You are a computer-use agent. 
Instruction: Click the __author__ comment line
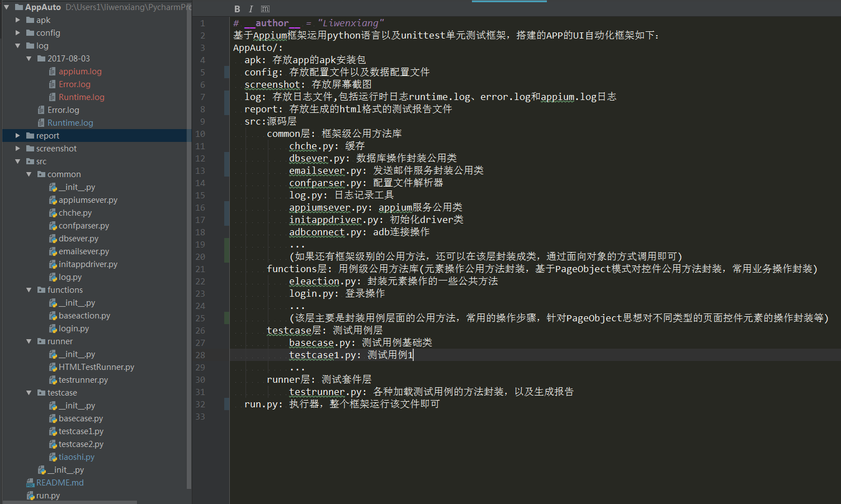pyautogui.click(x=309, y=23)
